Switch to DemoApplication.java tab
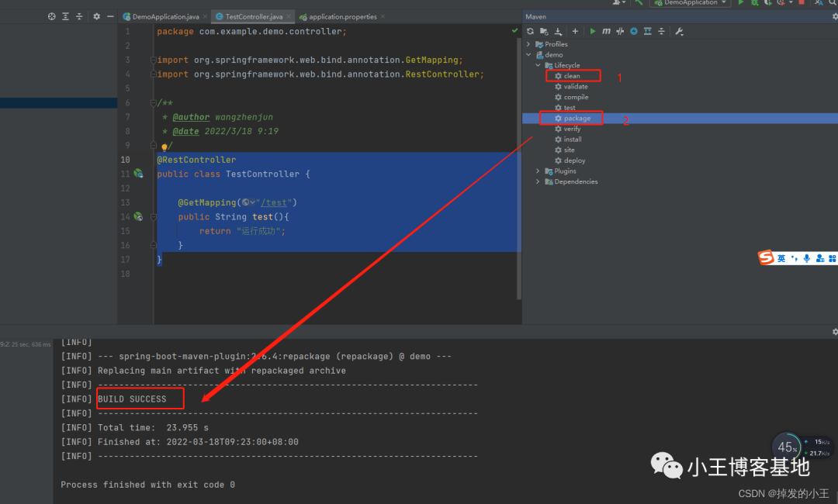 click(x=165, y=16)
